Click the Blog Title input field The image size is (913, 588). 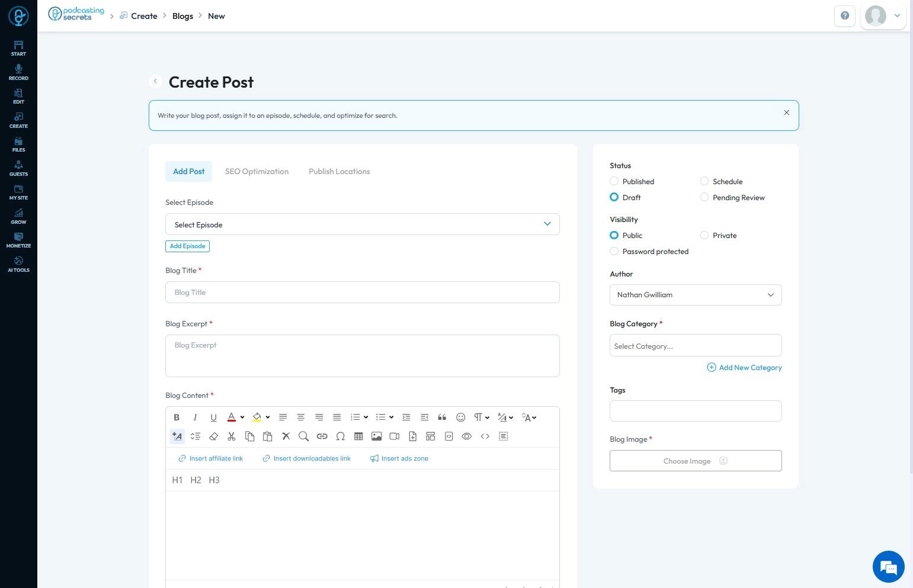[363, 293]
